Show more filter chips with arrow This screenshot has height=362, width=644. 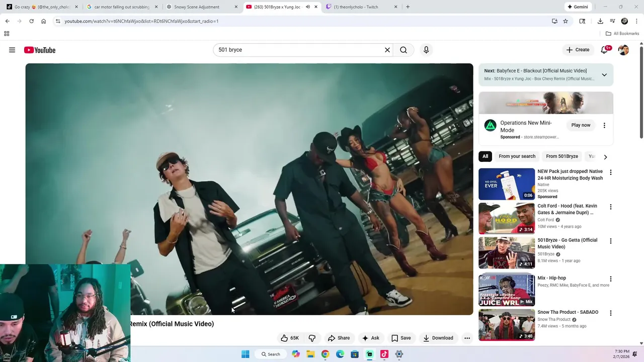pos(605,157)
